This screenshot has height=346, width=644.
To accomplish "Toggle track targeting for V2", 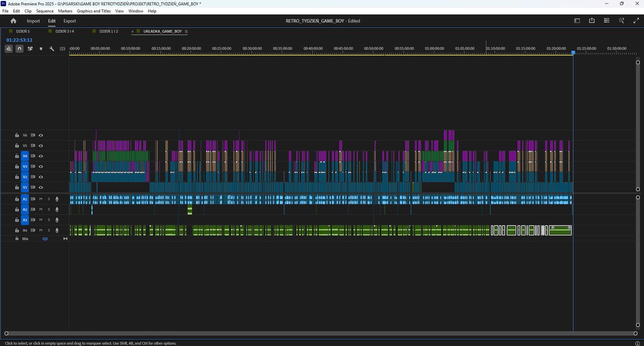I will [x=25, y=177].
